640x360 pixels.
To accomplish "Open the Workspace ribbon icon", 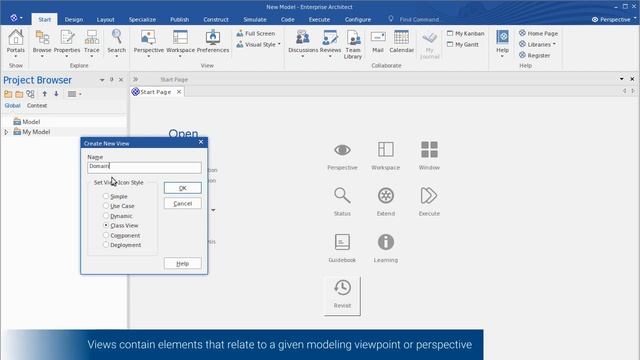I will tap(180, 42).
